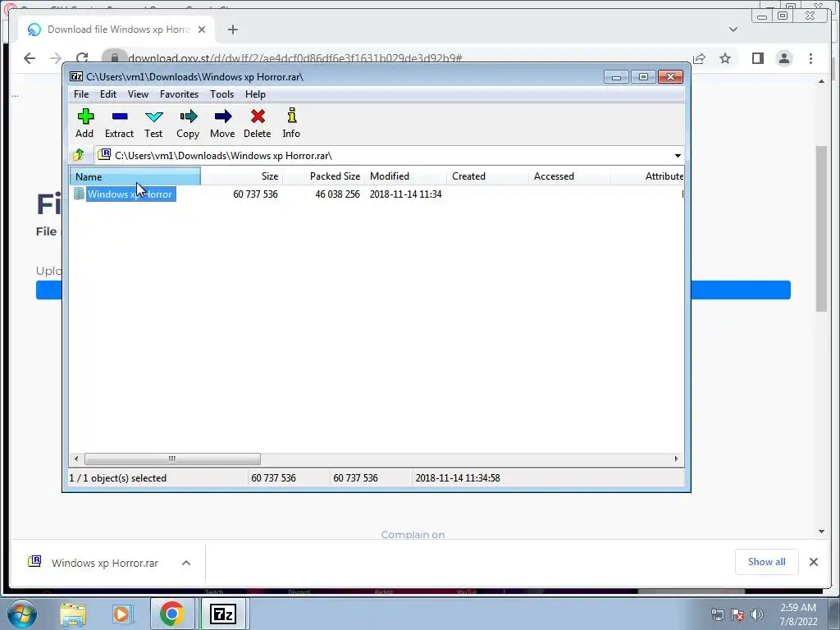Screen dimensions: 840x630
Task: Go back in Chrome browser
Action: click(30, 58)
